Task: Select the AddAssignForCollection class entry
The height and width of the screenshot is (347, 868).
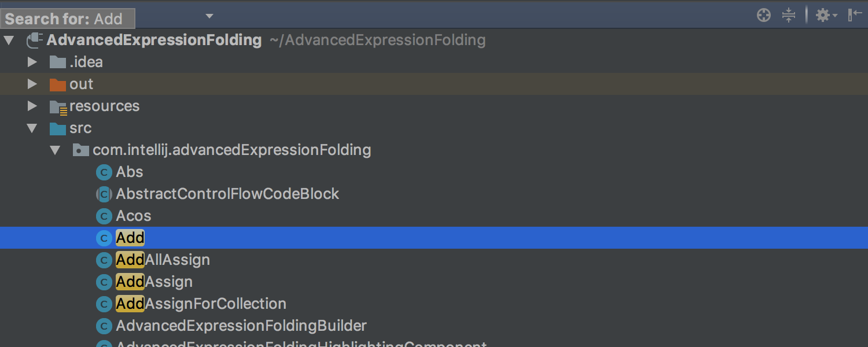Action: 201,304
